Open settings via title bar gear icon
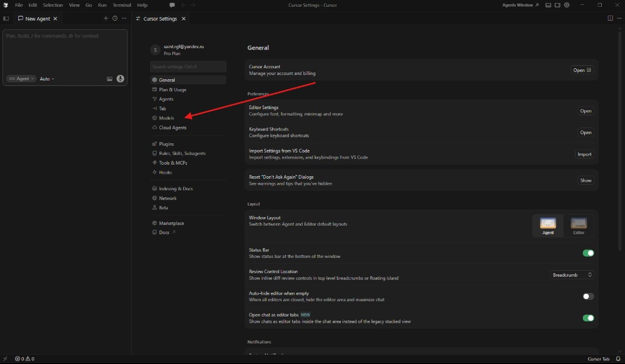The height and width of the screenshot is (364, 625). pos(566,5)
